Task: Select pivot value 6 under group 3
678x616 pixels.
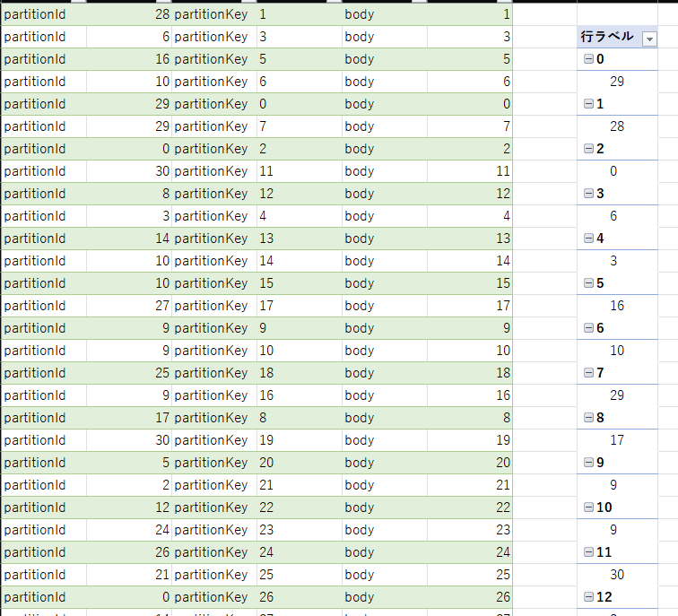Action: point(617,216)
